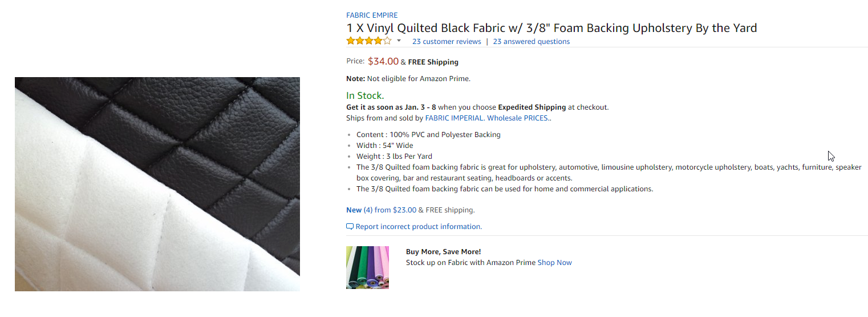Click Report incorrect product information

click(419, 227)
